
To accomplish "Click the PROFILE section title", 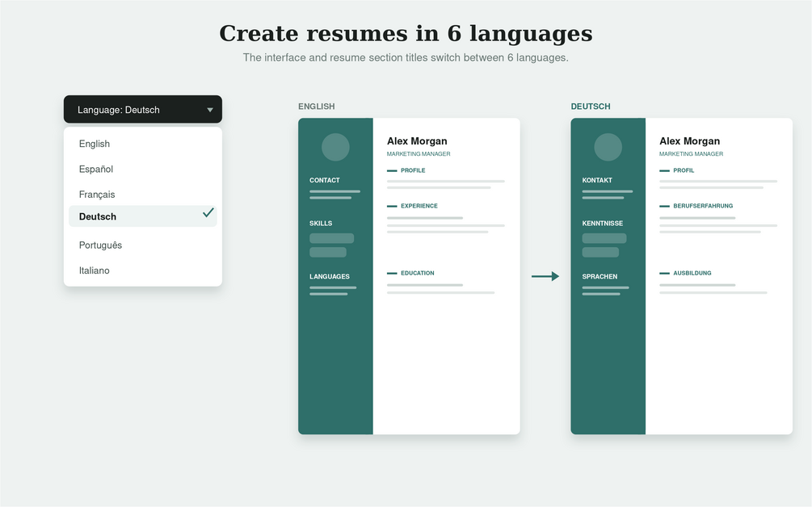I will tap(413, 170).
